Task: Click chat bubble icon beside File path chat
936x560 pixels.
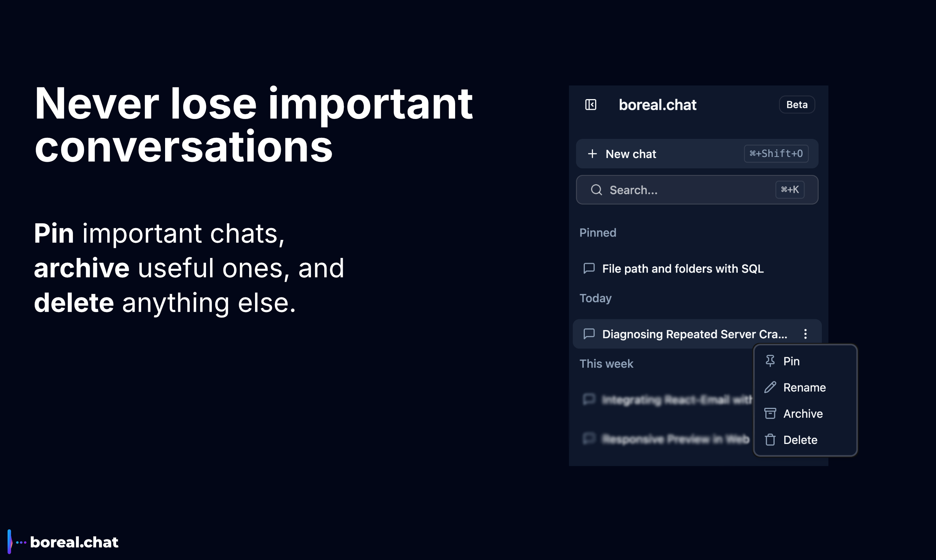Action: click(589, 268)
